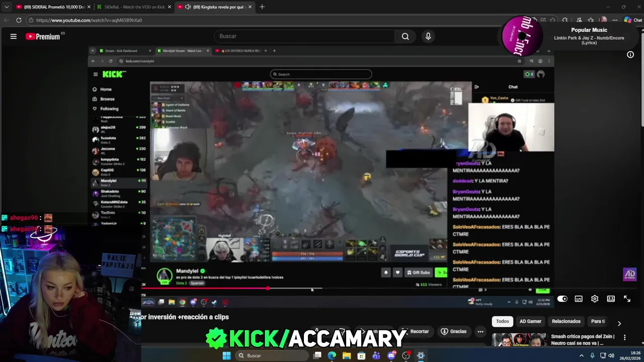Open the Smash critica pagos del Zein title
The width and height of the screenshot is (644, 362).
pos(584,340)
